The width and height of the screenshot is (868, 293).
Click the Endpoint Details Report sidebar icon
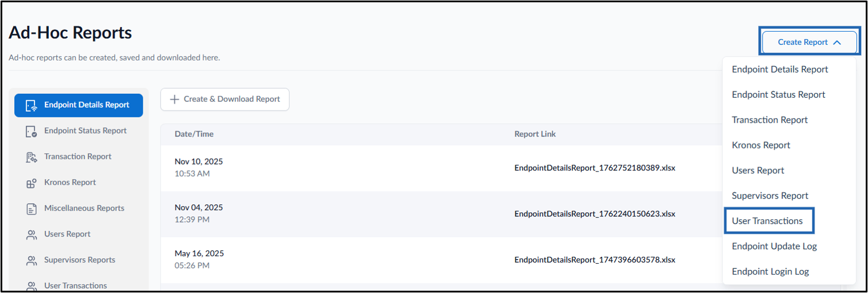click(32, 105)
